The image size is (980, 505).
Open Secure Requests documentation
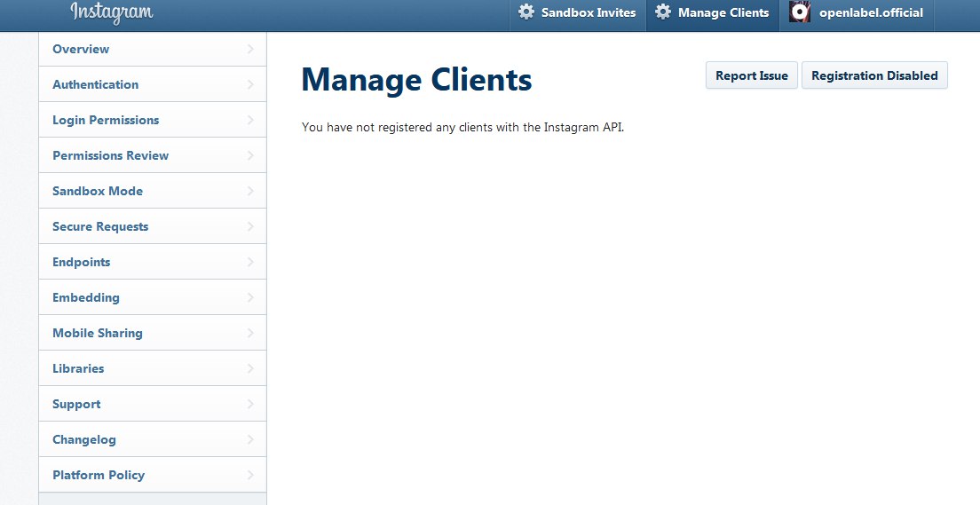tap(153, 226)
